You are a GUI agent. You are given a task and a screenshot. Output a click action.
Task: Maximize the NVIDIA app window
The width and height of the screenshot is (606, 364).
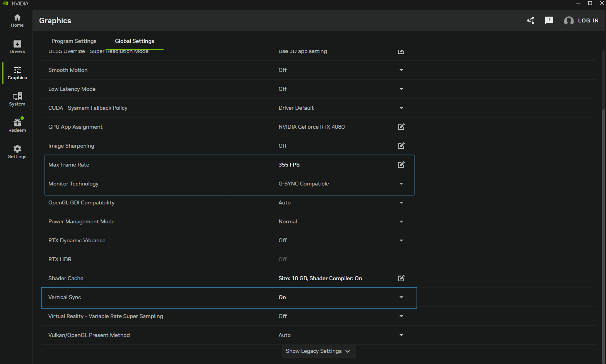click(x=590, y=3)
